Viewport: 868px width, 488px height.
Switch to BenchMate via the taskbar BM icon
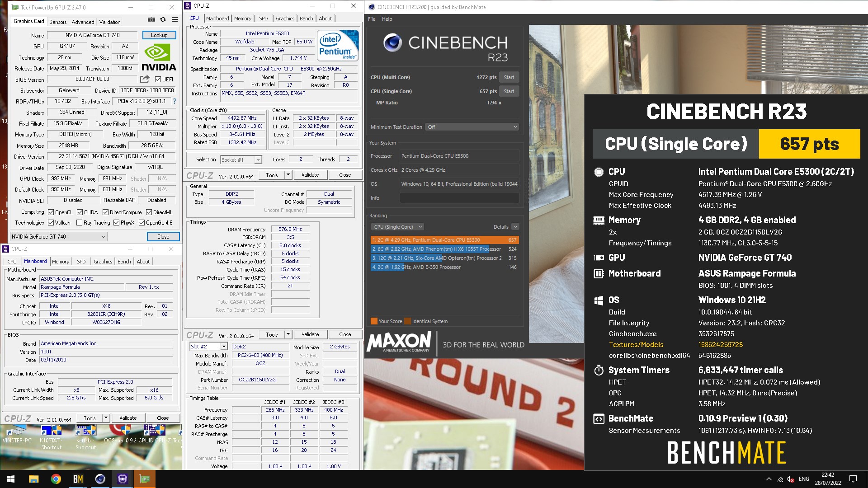78,479
